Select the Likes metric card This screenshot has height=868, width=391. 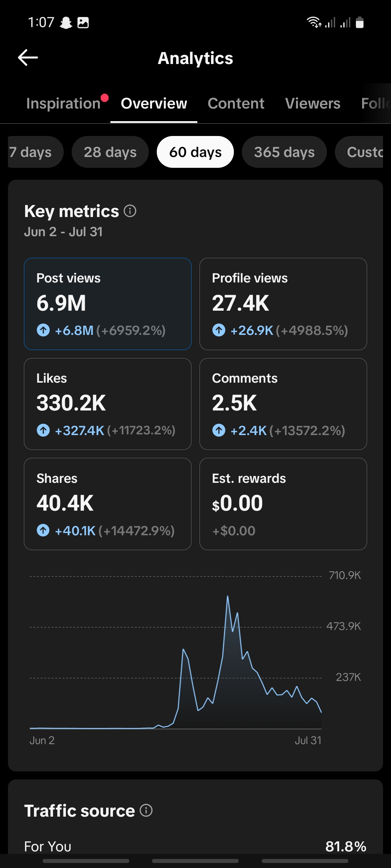click(x=108, y=404)
